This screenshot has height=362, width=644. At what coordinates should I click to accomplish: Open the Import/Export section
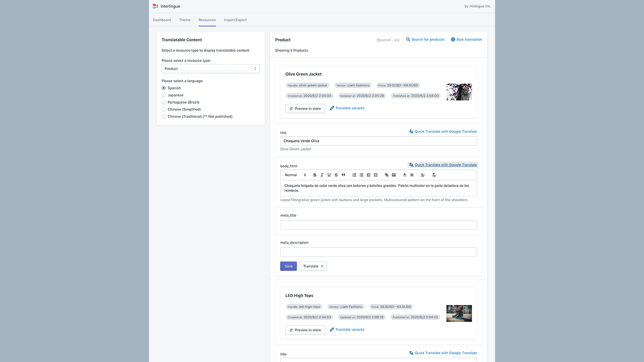[x=235, y=20]
